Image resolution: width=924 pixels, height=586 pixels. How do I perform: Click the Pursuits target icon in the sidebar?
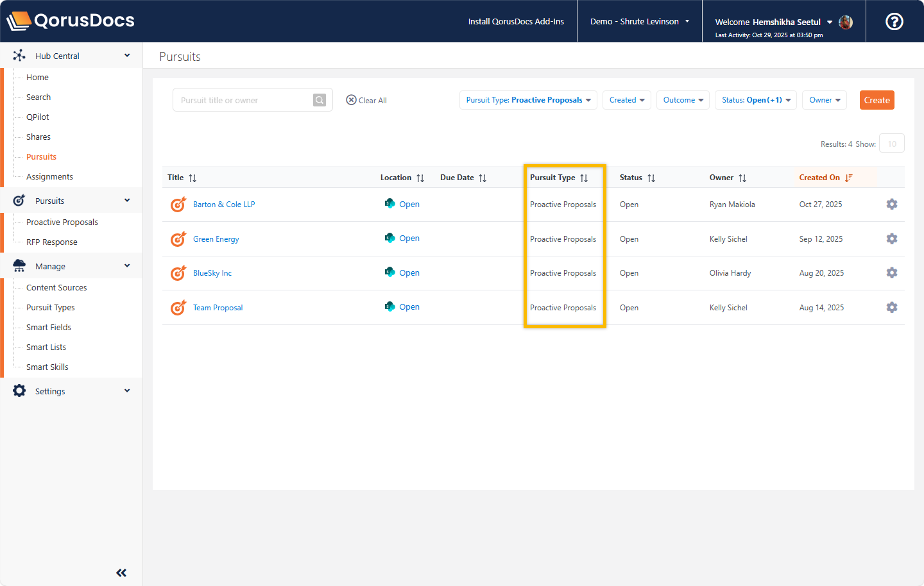pyautogui.click(x=19, y=200)
